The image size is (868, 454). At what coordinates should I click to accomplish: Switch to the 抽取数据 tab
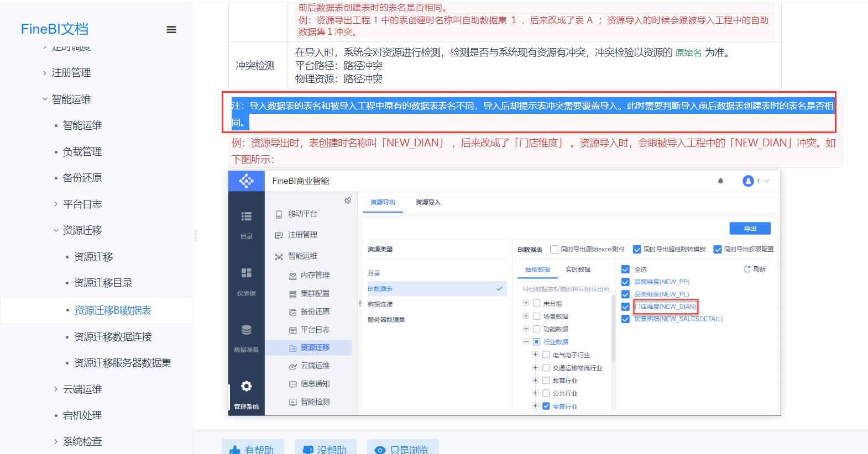pyautogui.click(x=537, y=270)
